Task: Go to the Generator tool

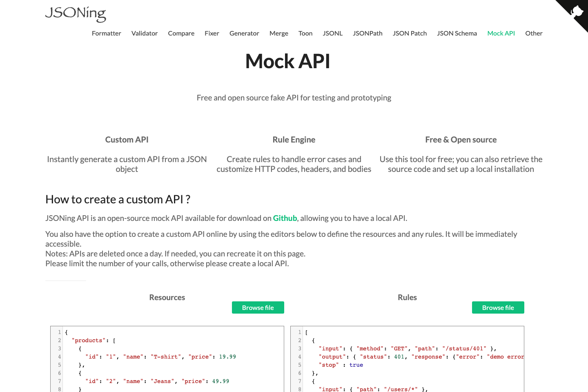Action: (244, 33)
